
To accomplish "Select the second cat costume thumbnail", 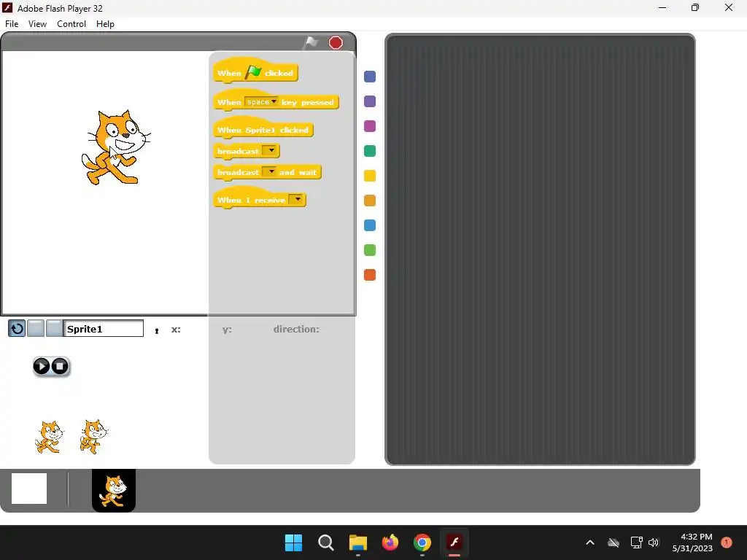I will point(94,437).
